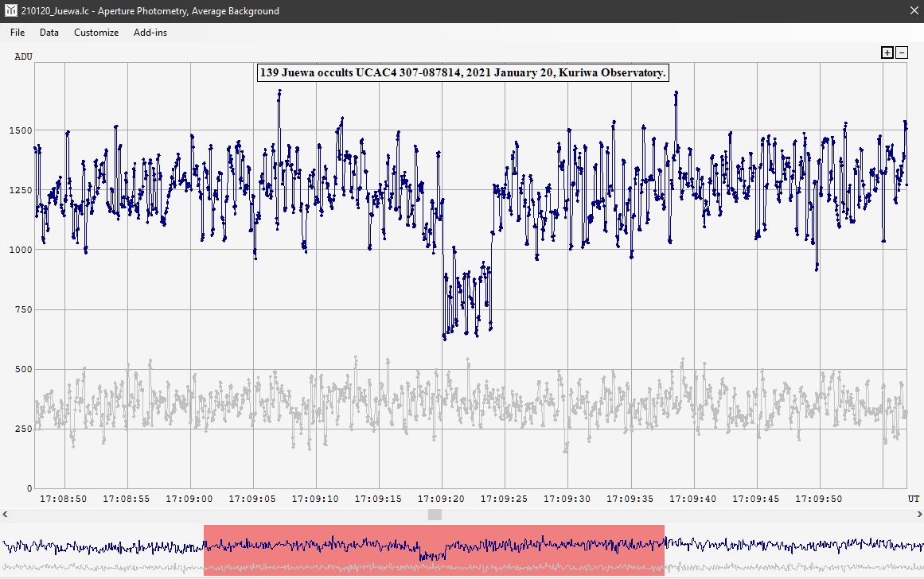Click the 500 y-axis value
Image resolution: width=924 pixels, height=579 pixels.
(x=24, y=369)
